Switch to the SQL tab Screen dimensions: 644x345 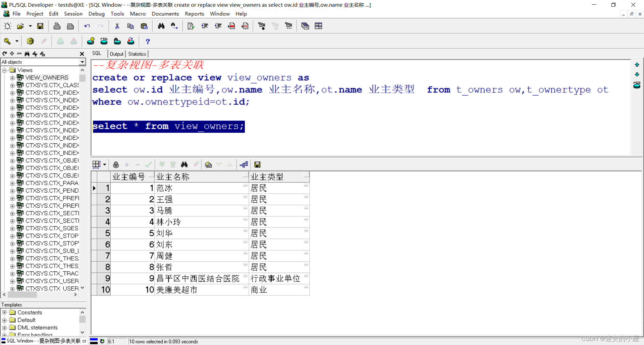(97, 54)
